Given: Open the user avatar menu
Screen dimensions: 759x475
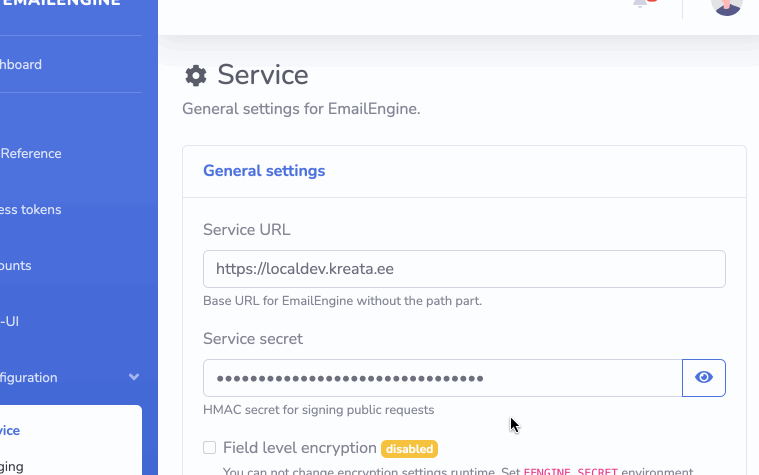Looking at the screenshot, I should [x=727, y=6].
